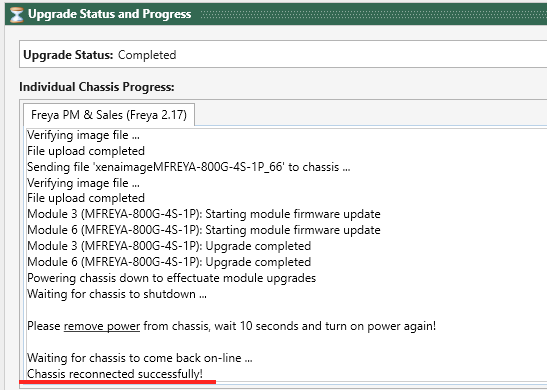Select 'Module 6: Starting module firmware update' line
Image resolution: width=547 pixels, height=390 pixels.
click(204, 230)
